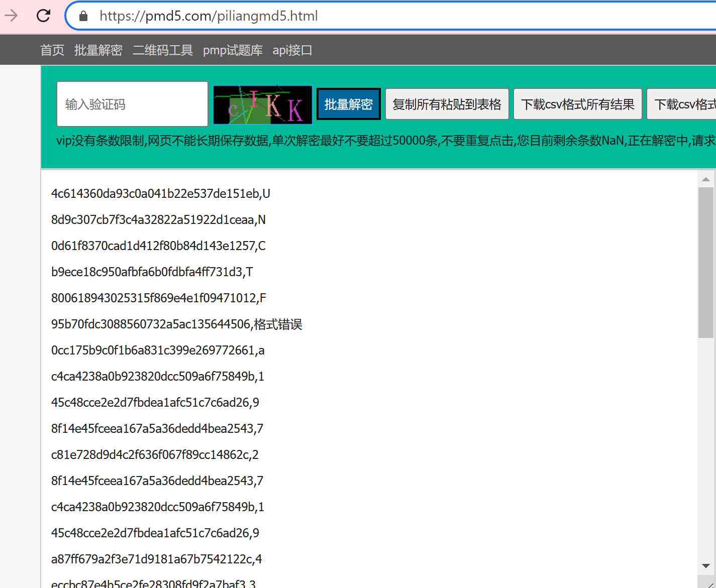Click the line ending with 格式错误
The height and width of the screenshot is (588, 716).
176,324
